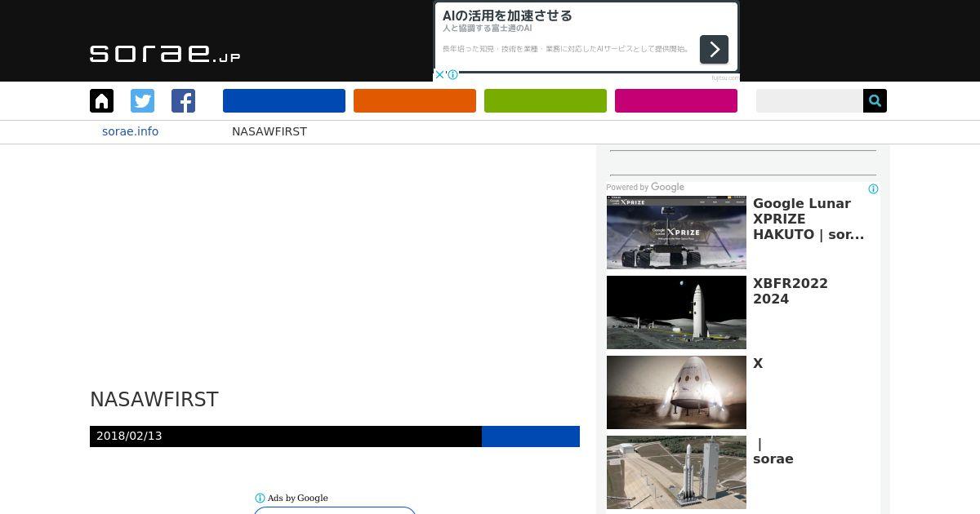
Task: Click the Powered by Google label
Action: point(645,187)
